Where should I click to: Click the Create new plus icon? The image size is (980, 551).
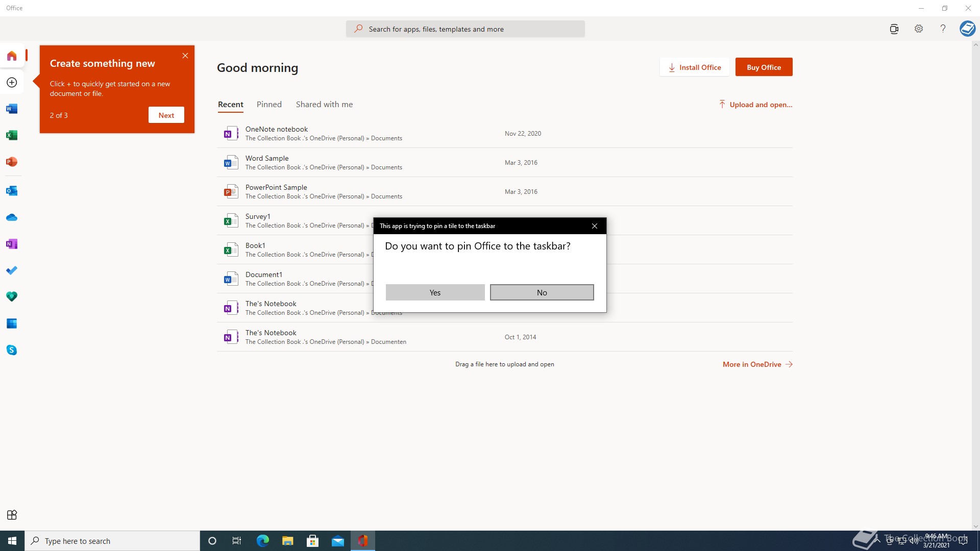[12, 83]
